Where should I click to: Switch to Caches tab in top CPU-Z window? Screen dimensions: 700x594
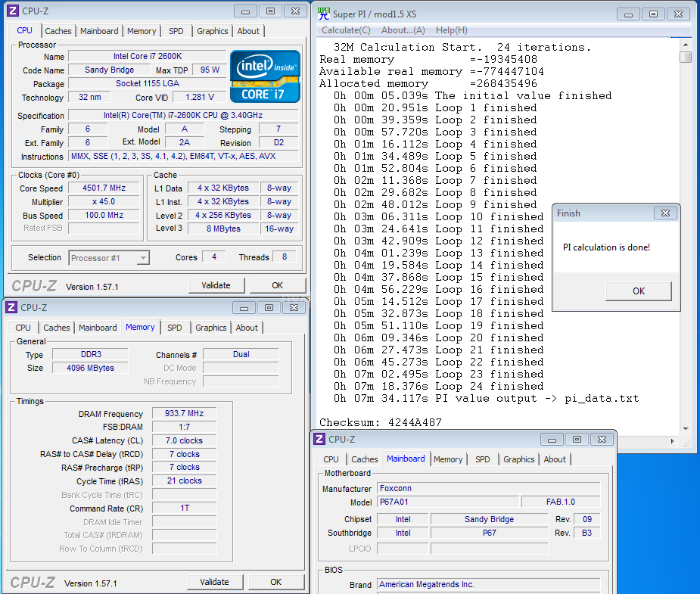58,31
